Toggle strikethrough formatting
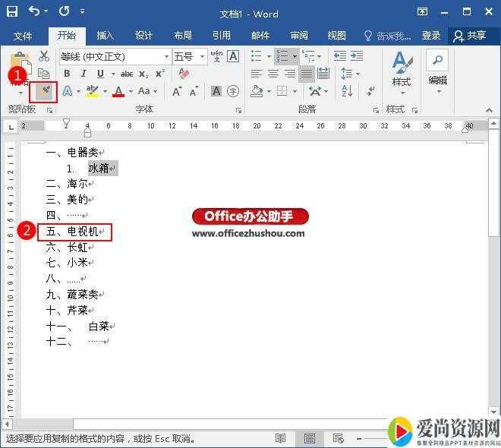 coord(127,74)
